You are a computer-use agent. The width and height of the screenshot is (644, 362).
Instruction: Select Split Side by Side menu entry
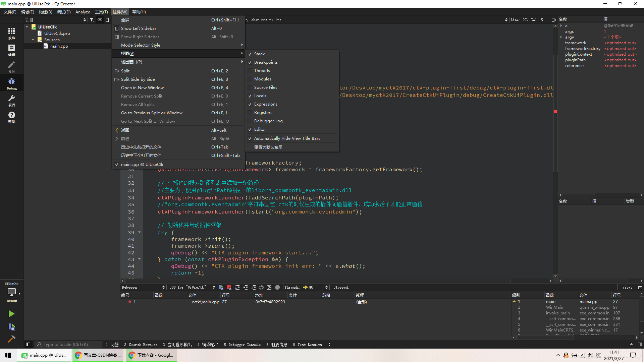tap(138, 79)
